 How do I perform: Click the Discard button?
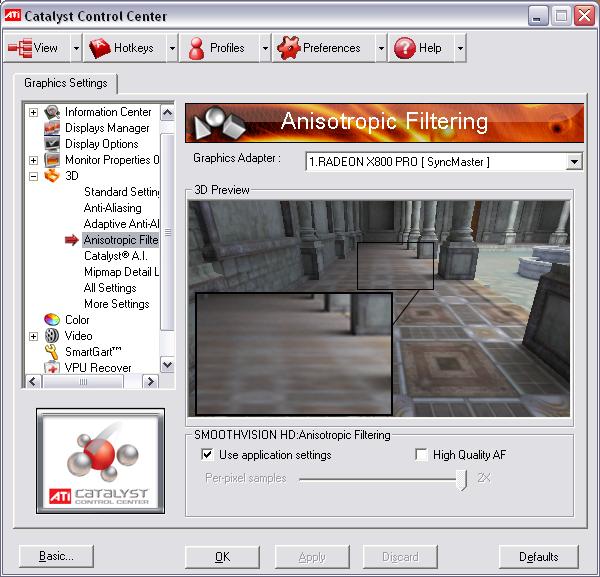tap(400, 557)
